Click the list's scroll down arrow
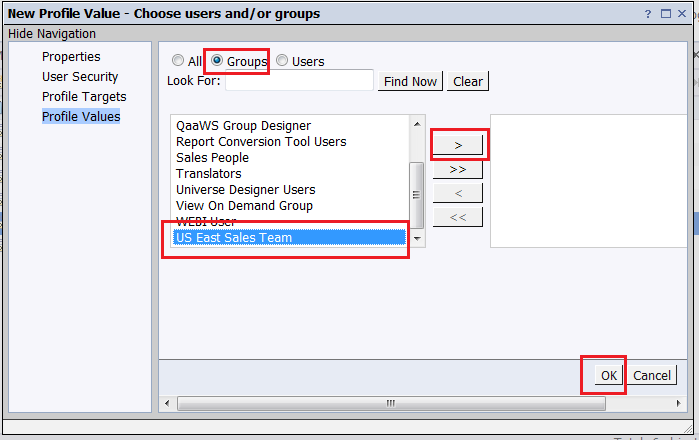This screenshot has height=440, width=699. (x=417, y=239)
